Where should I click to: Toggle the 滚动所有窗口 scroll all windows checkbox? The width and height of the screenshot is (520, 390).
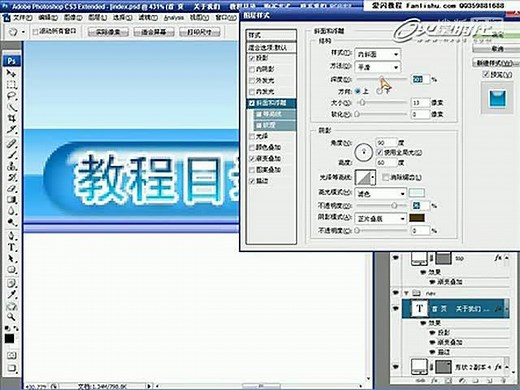[x=35, y=32]
